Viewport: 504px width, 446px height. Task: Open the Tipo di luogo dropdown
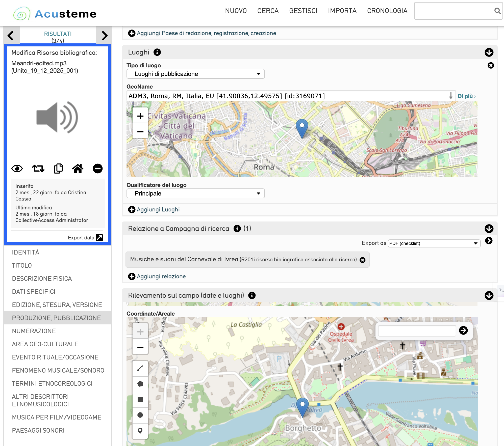coord(195,74)
